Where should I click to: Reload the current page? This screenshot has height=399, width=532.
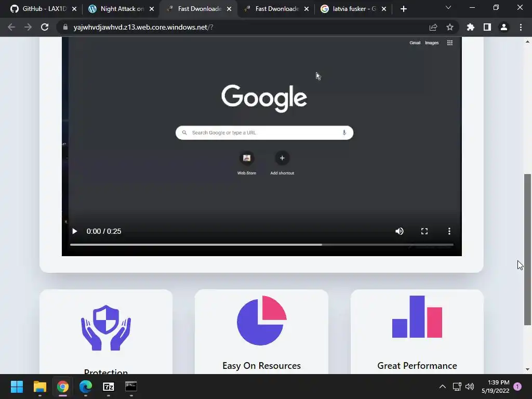(45, 27)
